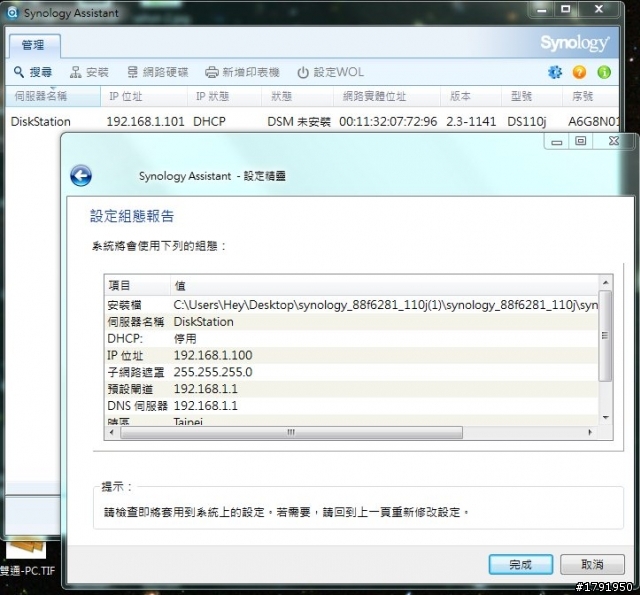Click the 型號 model column header
The image size is (640, 595).
coord(531,96)
